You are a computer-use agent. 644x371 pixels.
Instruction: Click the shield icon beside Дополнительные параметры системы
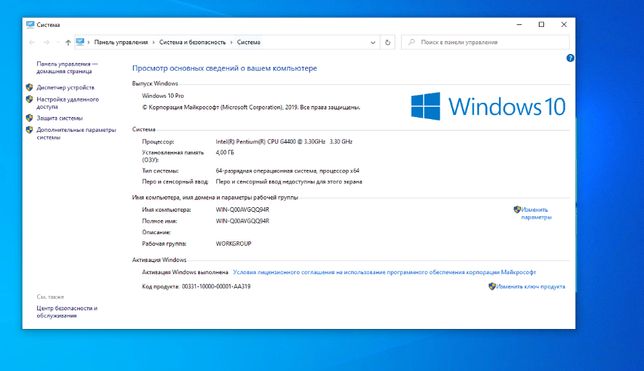(x=29, y=130)
